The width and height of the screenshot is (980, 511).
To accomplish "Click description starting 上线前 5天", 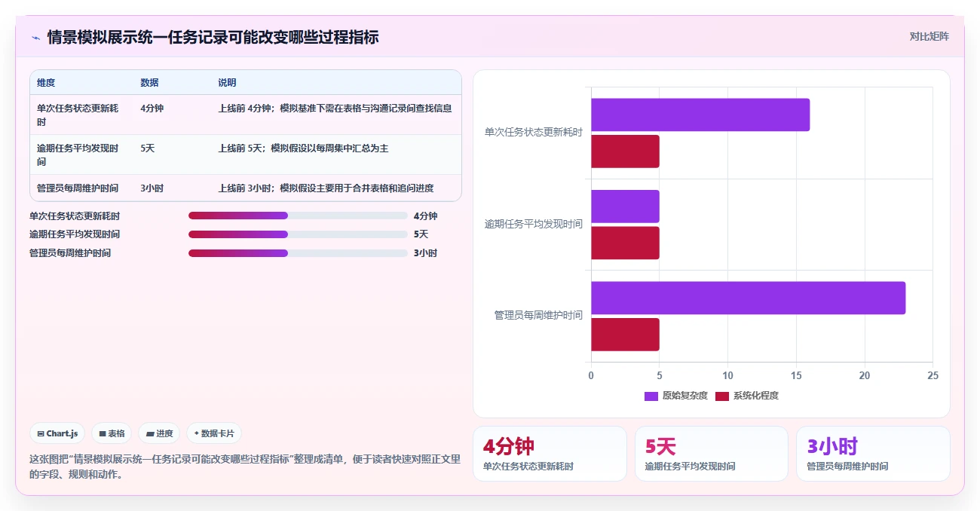I will [303, 148].
